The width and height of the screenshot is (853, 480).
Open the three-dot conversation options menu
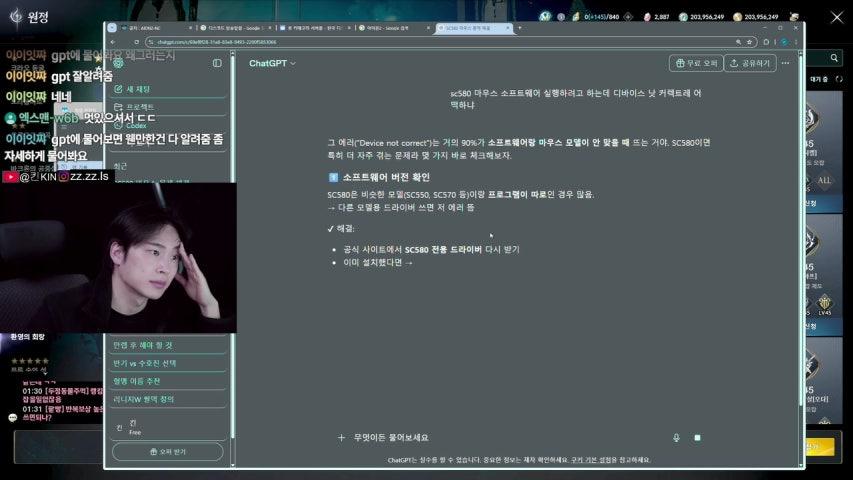coord(786,63)
